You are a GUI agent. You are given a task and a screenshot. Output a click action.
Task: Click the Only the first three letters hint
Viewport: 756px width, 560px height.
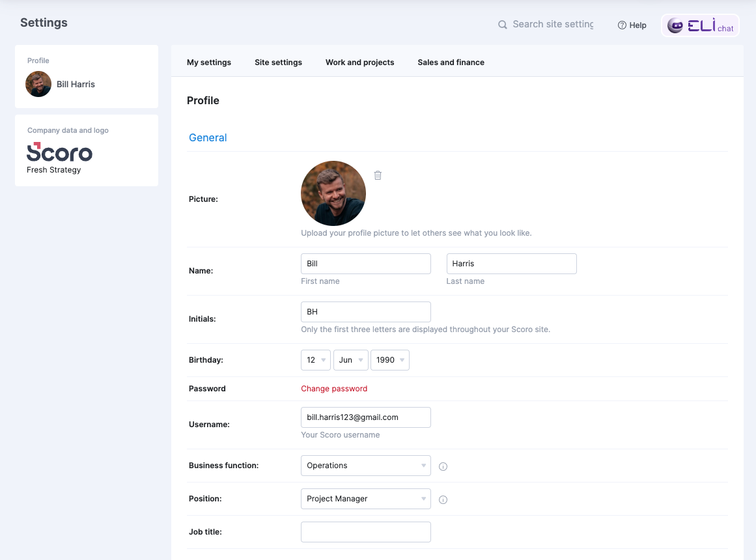coord(425,329)
